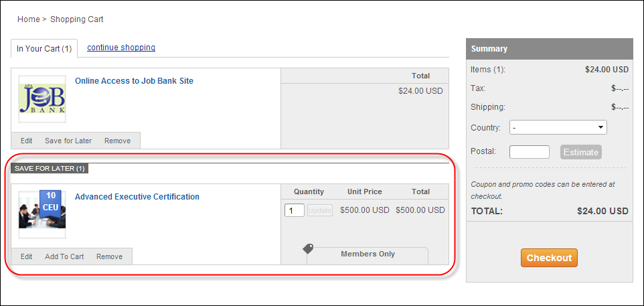
Task: Add saved certification item to cart
Action: point(64,256)
